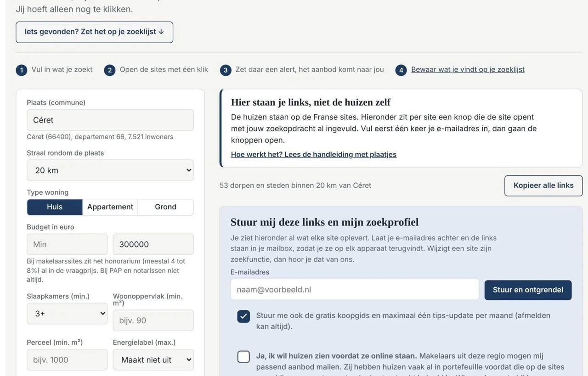Open 'Hoe werkt het? Lees de handleiding' link
Viewport: 588px width, 376px height.
pyautogui.click(x=314, y=155)
